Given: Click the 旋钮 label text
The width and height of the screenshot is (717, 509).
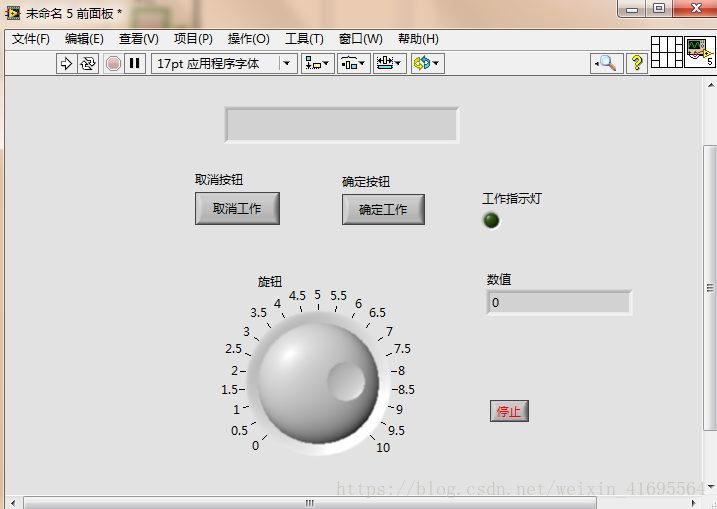Looking at the screenshot, I should pyautogui.click(x=270, y=282).
